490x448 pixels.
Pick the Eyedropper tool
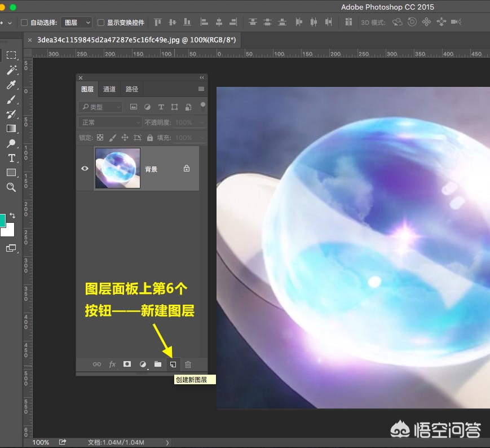coord(11,85)
